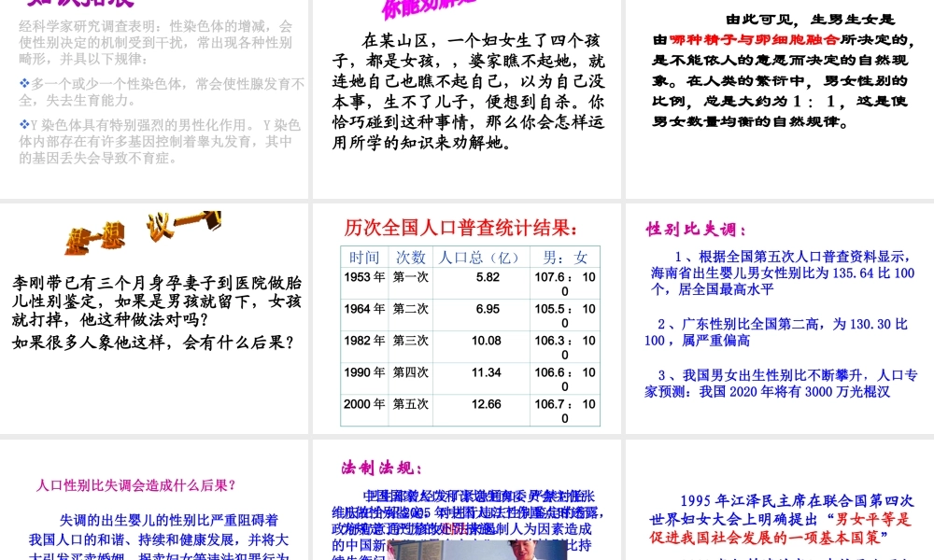Click point 1 about 海南省 ratio 135.64
The image size is (934, 560).
[782, 273]
